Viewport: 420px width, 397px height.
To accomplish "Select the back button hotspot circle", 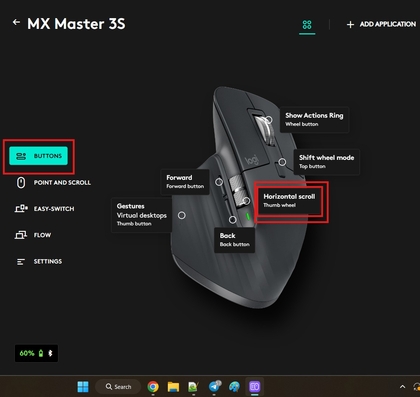I will pos(233,220).
